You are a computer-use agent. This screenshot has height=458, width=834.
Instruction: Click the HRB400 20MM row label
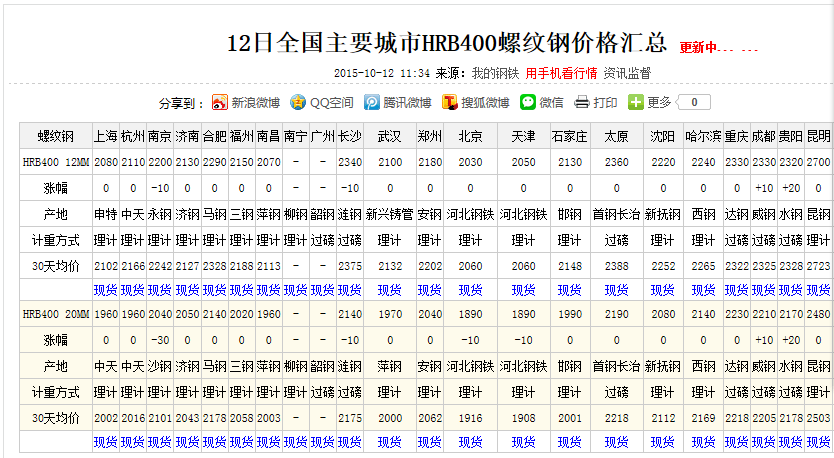coord(56,314)
